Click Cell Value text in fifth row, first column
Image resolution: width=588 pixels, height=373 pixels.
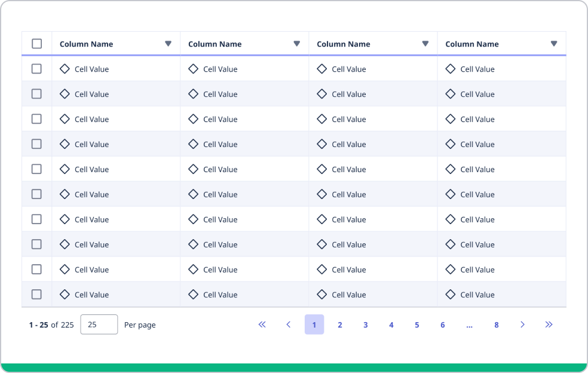pos(92,170)
